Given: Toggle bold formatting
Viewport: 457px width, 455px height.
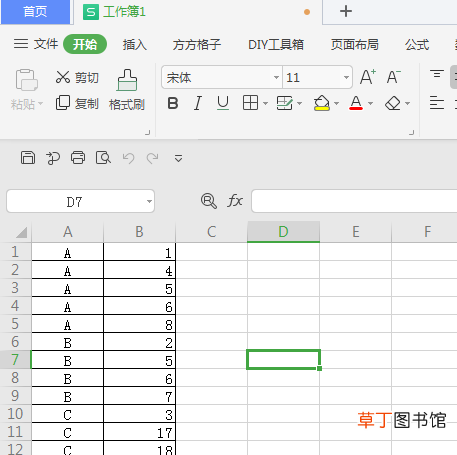Looking at the screenshot, I should (x=173, y=103).
